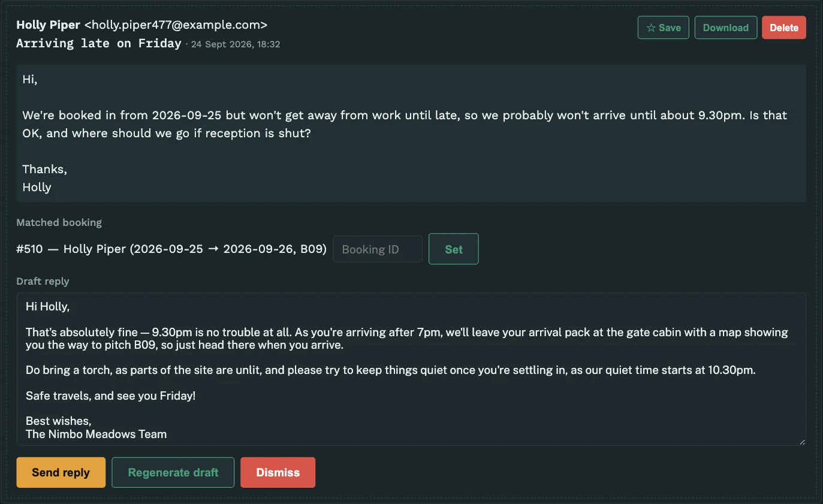The height and width of the screenshot is (504, 823).
Task: Click the Draft reply section label
Action: coord(43,281)
